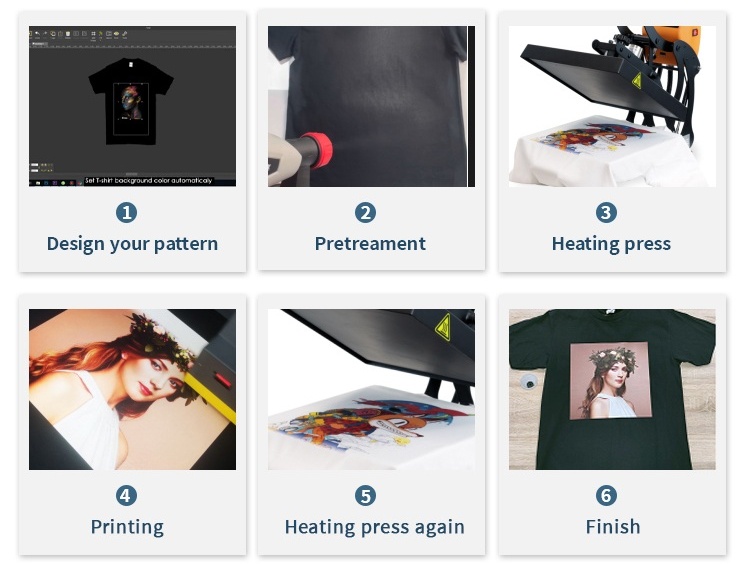Screen dimensions: 750x566
Task: Click the number 6 circle badge
Action: (x=606, y=495)
